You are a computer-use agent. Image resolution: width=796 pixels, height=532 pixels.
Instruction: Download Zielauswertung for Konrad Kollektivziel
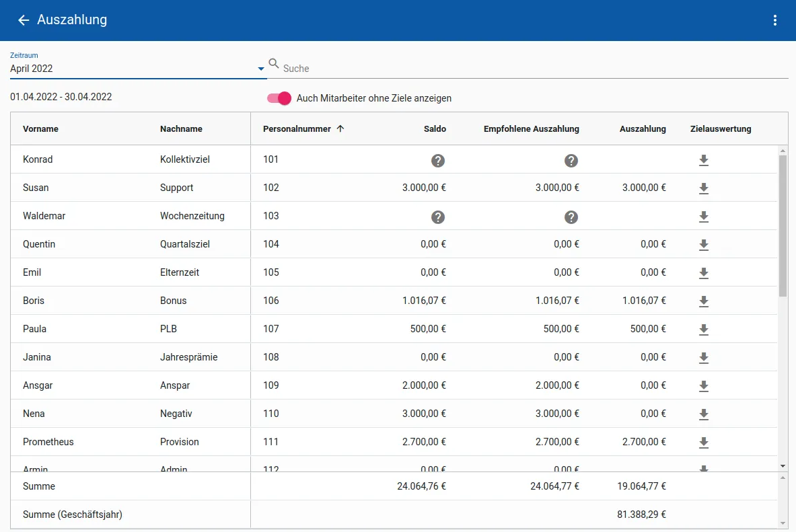pyautogui.click(x=704, y=160)
